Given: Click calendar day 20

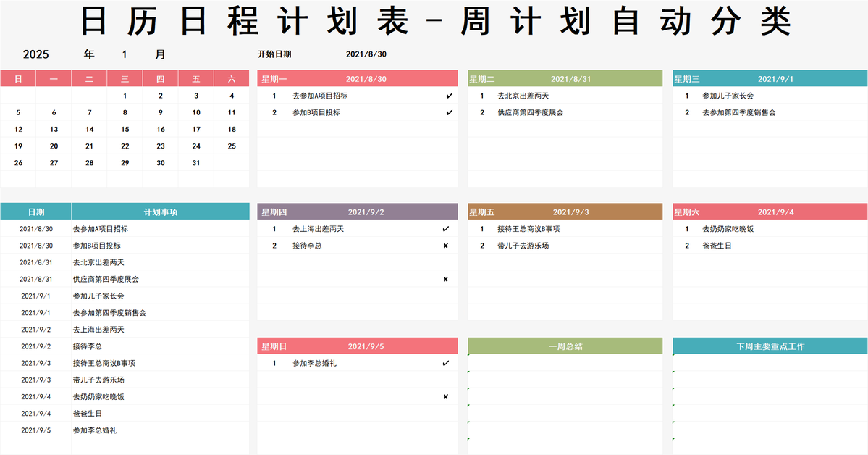Looking at the screenshot, I should pos(54,146).
